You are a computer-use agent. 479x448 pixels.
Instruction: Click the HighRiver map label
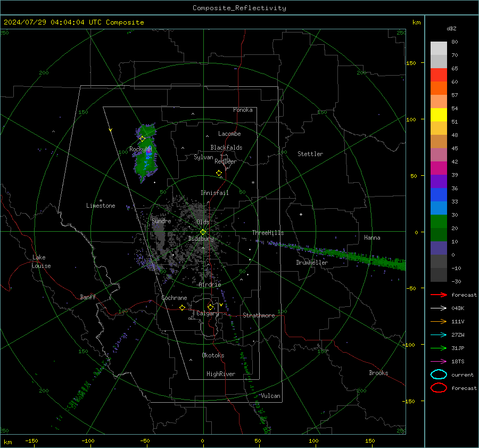pyautogui.click(x=221, y=374)
